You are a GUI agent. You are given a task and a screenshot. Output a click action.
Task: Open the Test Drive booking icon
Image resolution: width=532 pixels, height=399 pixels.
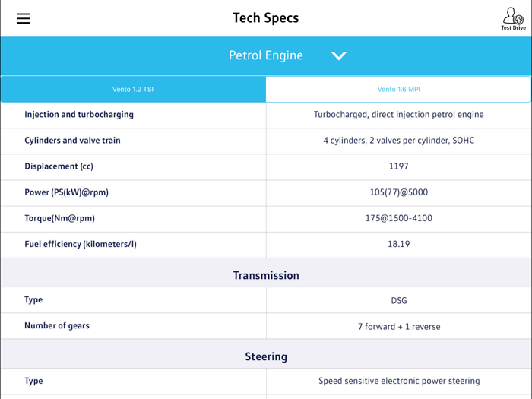point(513,19)
